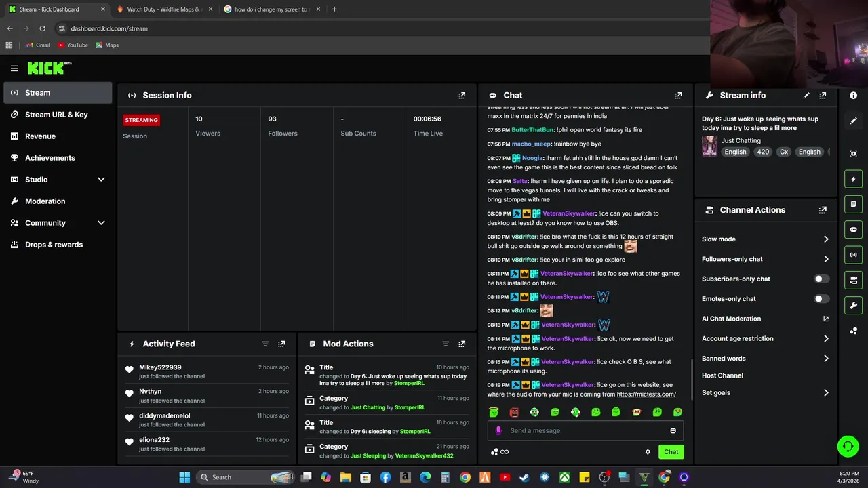This screenshot has height=488, width=868.
Task: Pop out the Mod Actions panel
Action: pos(462,344)
